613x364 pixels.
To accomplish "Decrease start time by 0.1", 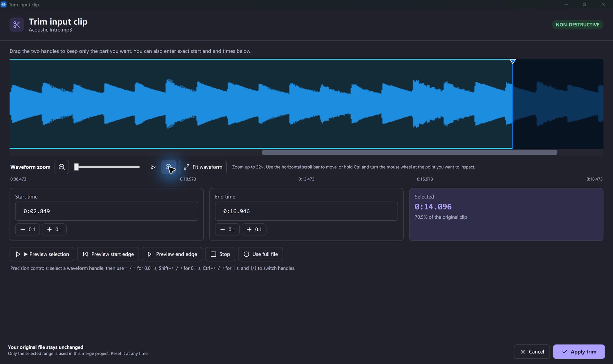I will [x=27, y=229].
